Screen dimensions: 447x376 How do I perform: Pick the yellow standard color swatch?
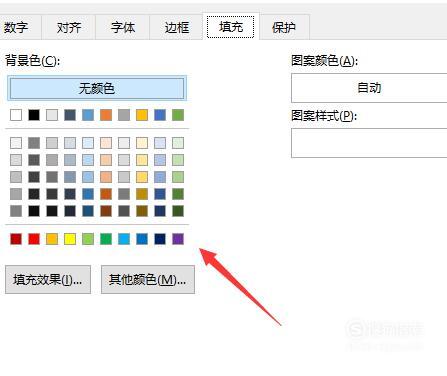[70, 239]
